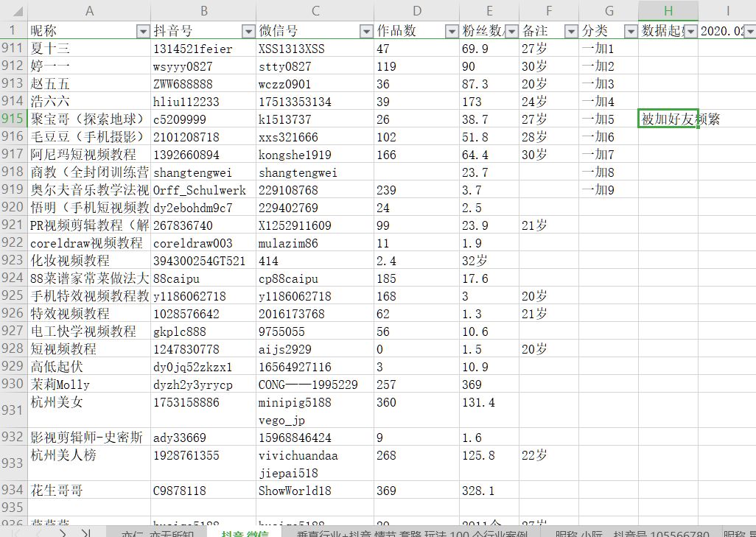The width and height of the screenshot is (756, 537).
Task: Click the cell Orff_Schulwerk
Action: [x=203, y=190]
